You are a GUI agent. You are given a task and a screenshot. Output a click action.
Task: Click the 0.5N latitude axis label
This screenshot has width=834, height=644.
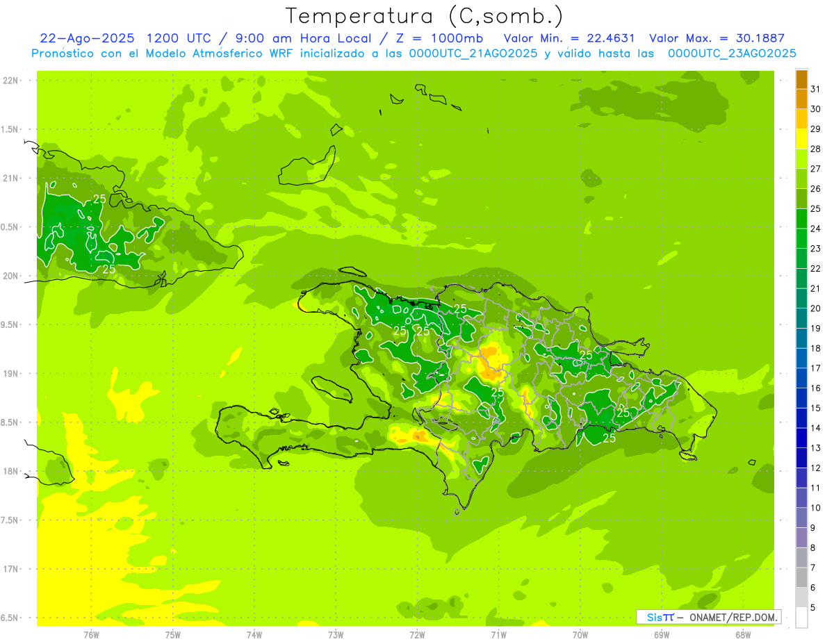pyautogui.click(x=10, y=227)
